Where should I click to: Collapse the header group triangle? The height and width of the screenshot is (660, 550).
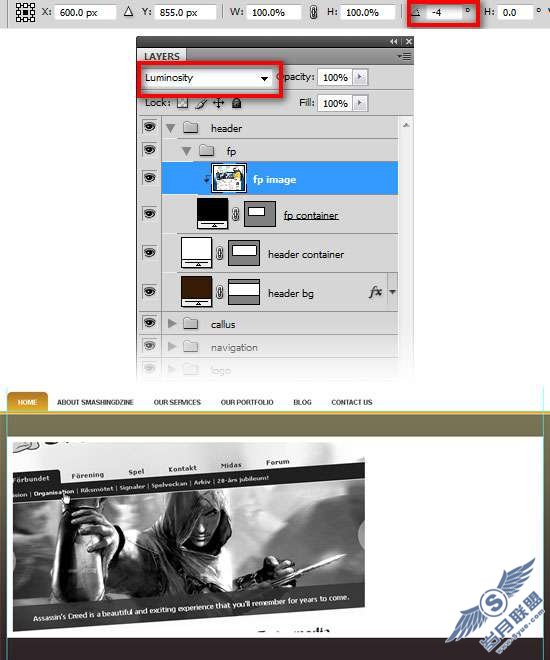(x=170, y=128)
